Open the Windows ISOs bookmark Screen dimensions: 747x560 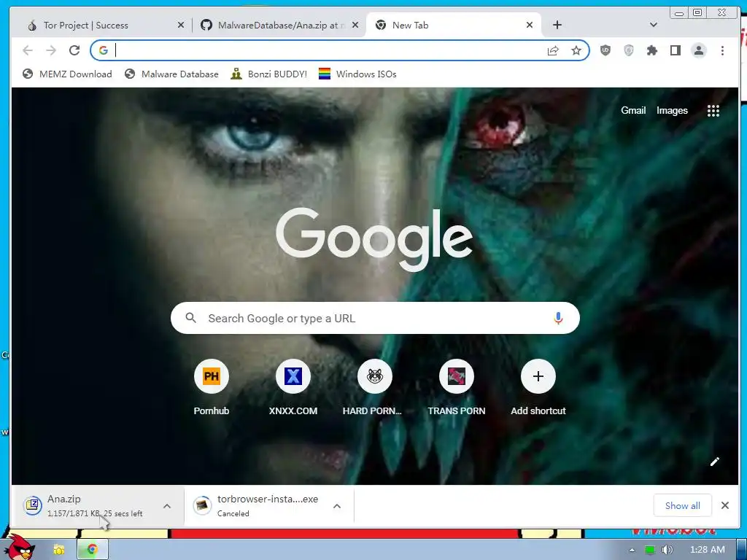357,74
